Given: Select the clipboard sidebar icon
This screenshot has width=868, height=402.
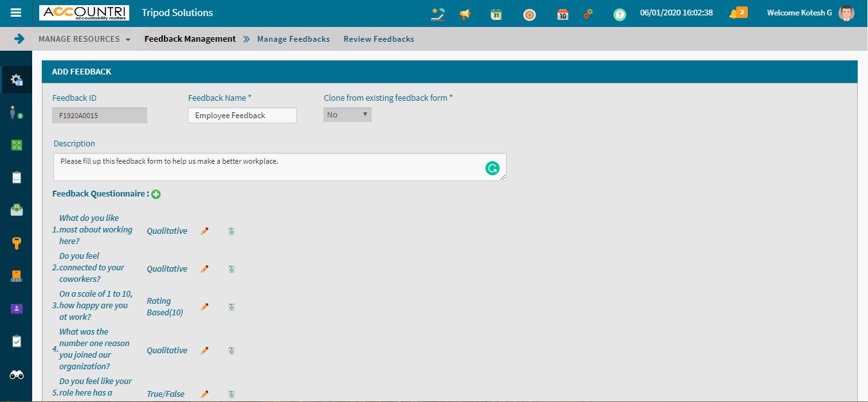Looking at the screenshot, I should (x=17, y=177).
